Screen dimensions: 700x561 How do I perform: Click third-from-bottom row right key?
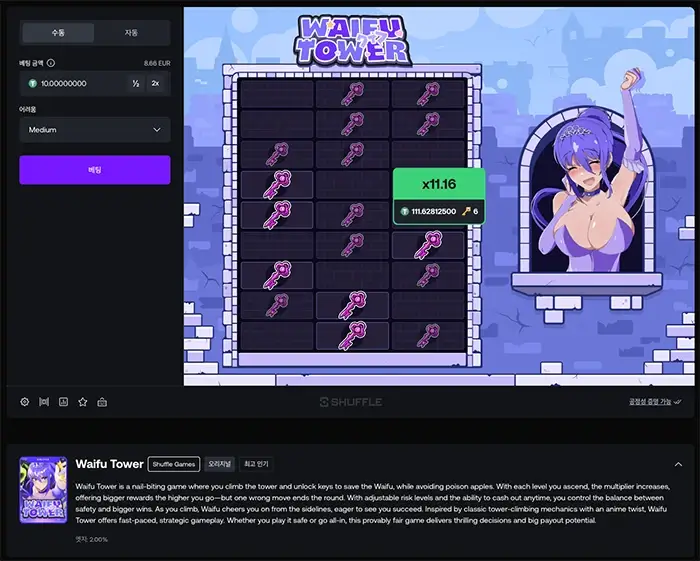tap(428, 275)
